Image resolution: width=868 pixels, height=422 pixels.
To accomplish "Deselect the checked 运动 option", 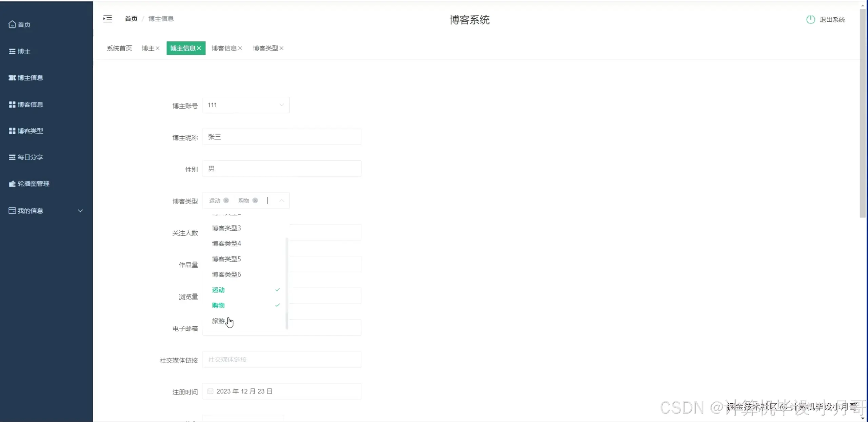I will pyautogui.click(x=226, y=200).
